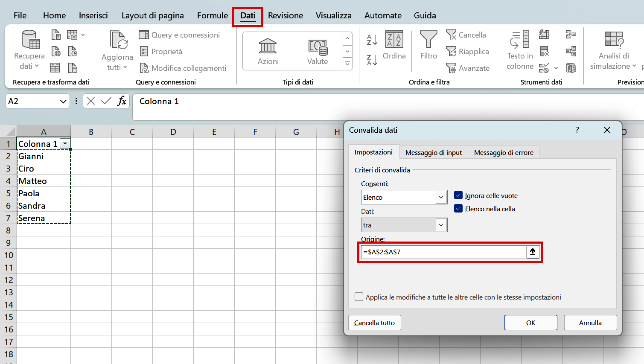Confirm validation with the OK button
The height and width of the screenshot is (364, 644).
point(530,323)
